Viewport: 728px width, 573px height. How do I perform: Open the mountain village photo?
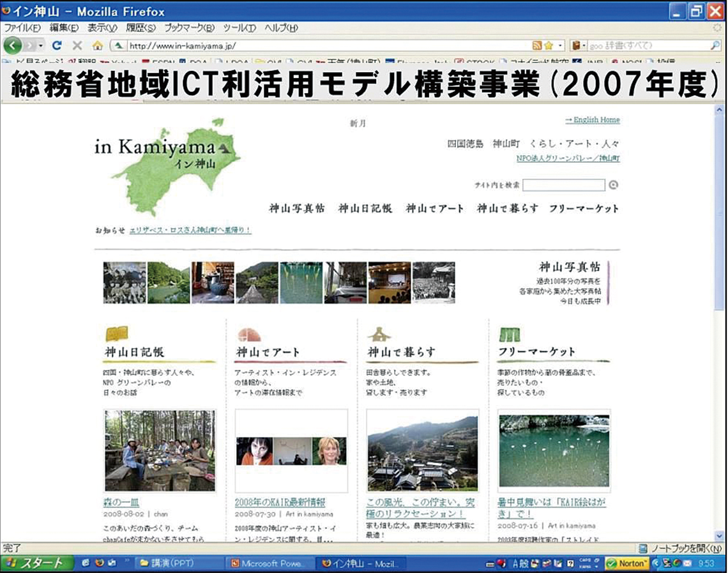tap(423, 450)
